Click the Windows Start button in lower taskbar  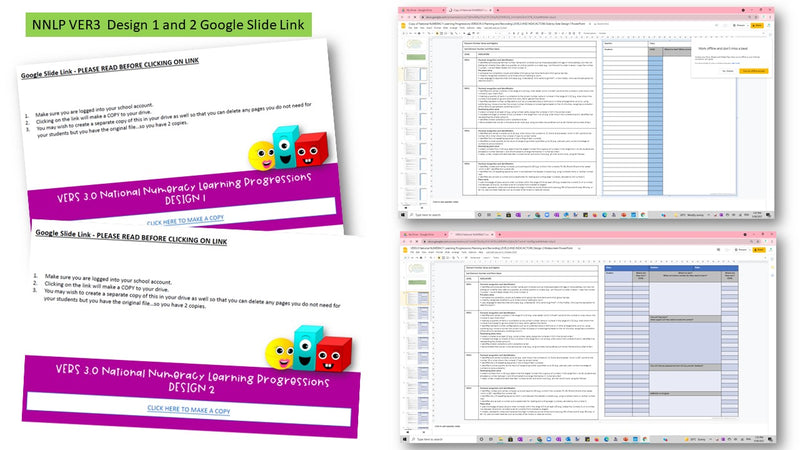coord(404,439)
